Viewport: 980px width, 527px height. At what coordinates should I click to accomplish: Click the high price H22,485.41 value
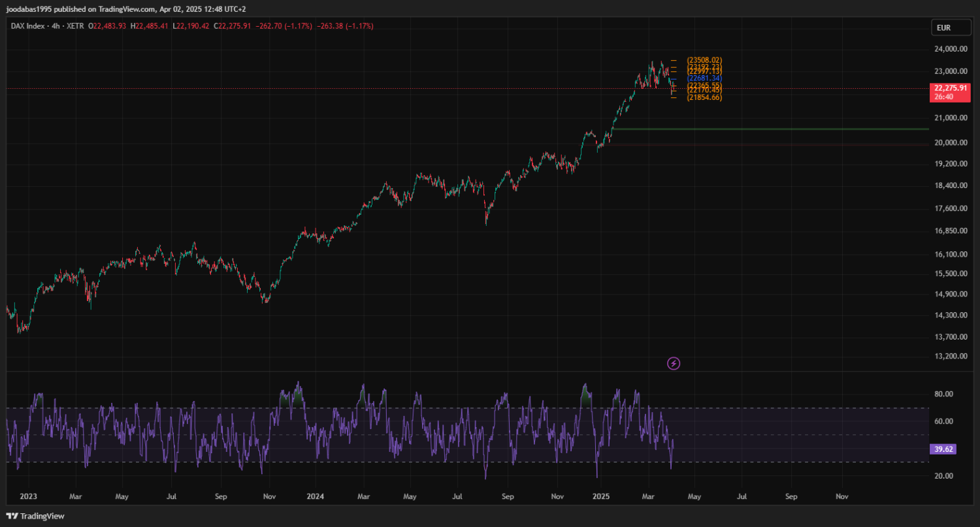[x=150, y=26]
